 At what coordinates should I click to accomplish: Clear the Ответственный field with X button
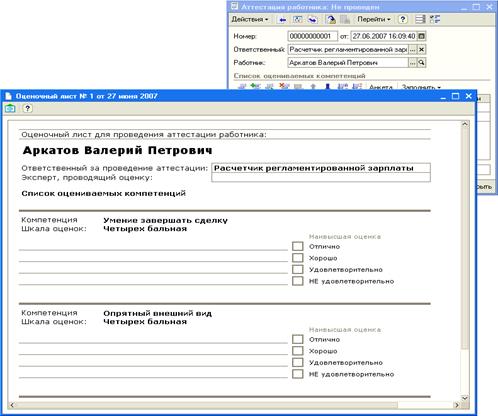click(421, 49)
